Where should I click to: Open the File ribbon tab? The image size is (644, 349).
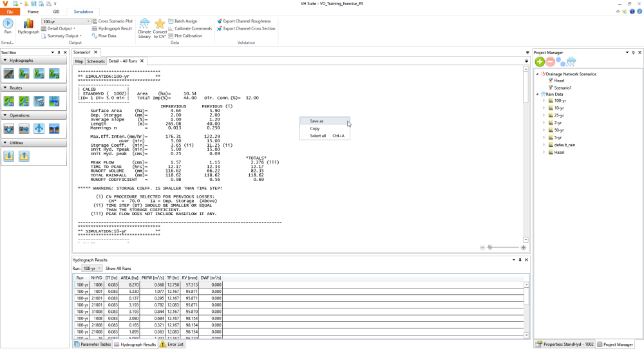pyautogui.click(x=10, y=12)
